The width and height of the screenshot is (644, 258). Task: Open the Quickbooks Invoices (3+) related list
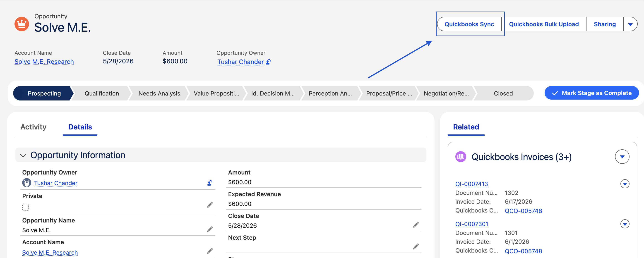(521, 157)
